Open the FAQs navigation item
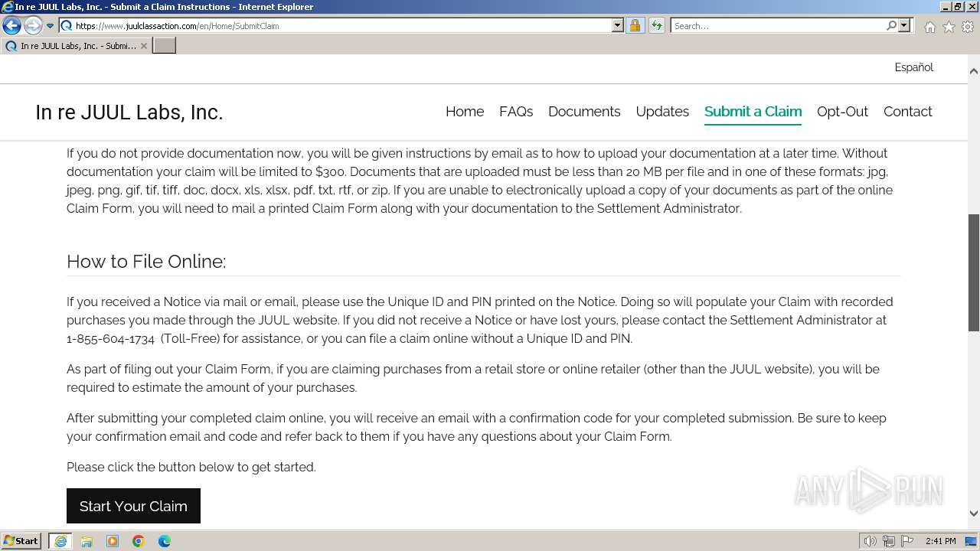 pos(516,112)
